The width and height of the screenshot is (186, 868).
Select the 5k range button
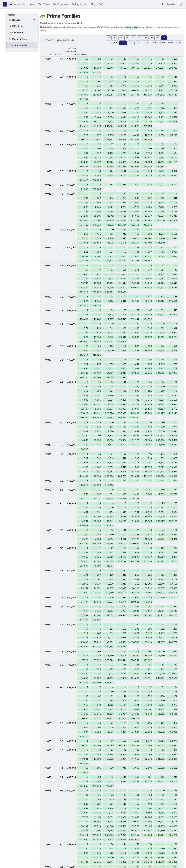coord(139,38)
